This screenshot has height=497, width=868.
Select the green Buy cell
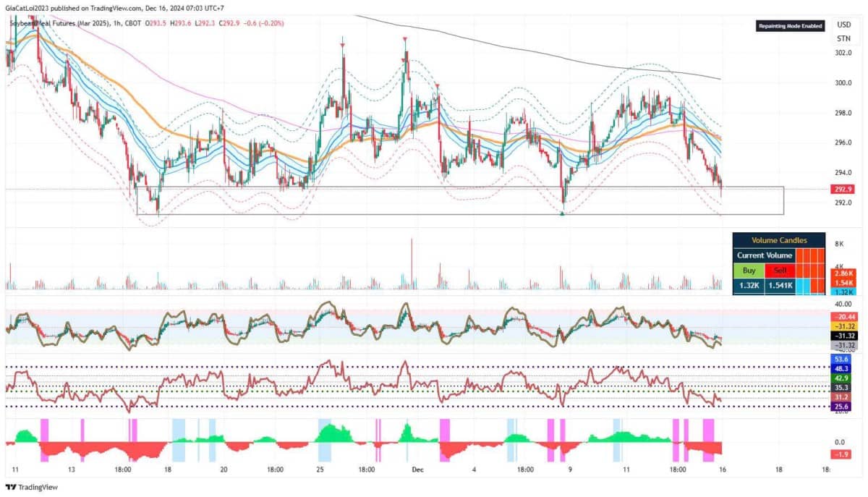click(x=749, y=270)
